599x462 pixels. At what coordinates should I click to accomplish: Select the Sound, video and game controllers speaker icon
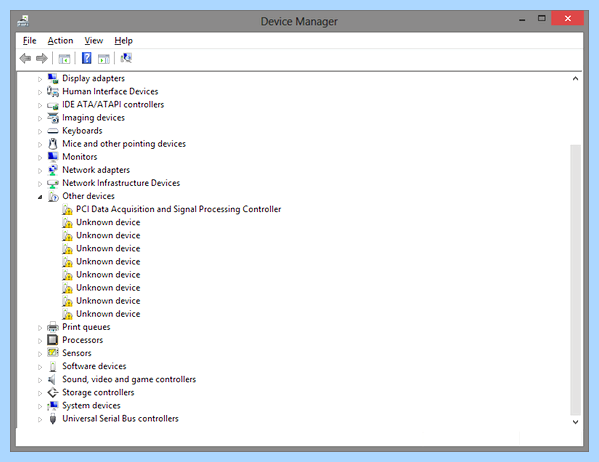tap(52, 379)
